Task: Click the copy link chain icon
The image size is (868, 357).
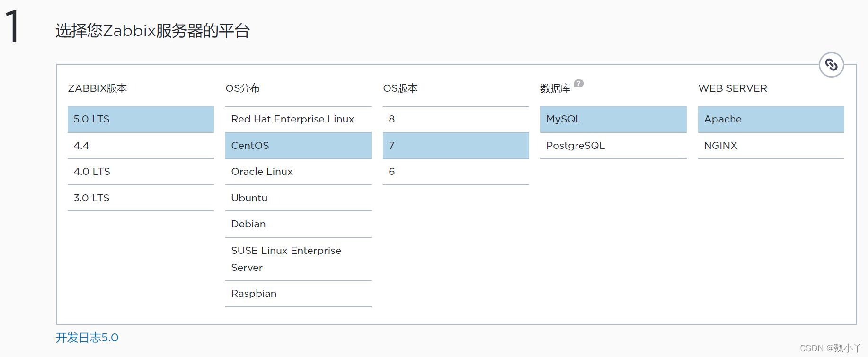Action: click(831, 65)
